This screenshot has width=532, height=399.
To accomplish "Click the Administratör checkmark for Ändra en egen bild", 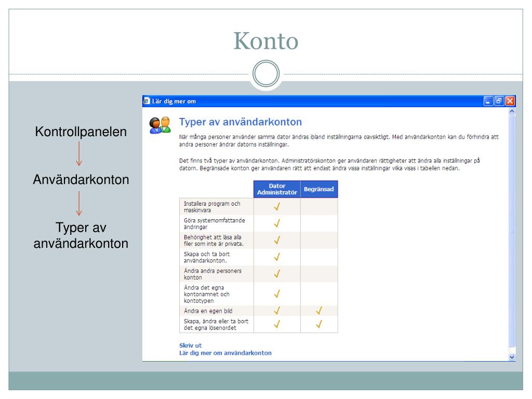I will [277, 311].
